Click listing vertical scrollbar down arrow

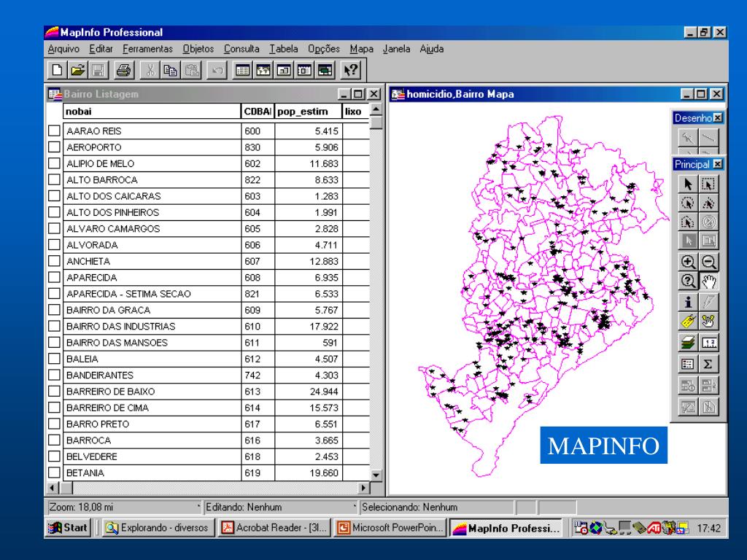click(376, 475)
